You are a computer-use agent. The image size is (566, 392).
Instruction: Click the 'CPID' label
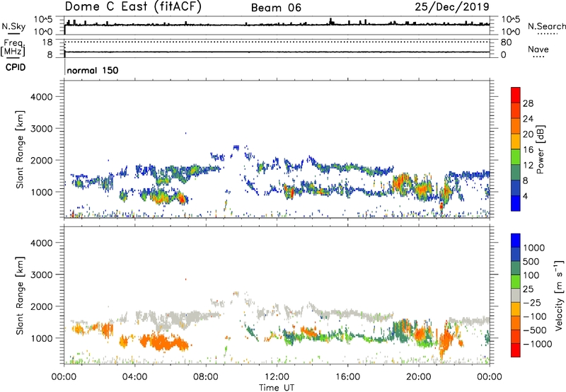point(16,67)
